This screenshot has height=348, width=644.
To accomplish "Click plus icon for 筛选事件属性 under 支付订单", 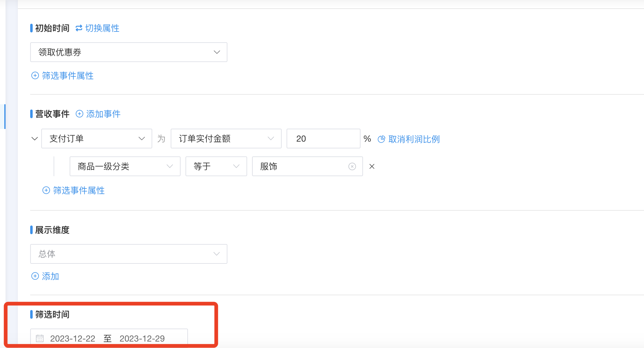I will pyautogui.click(x=46, y=190).
